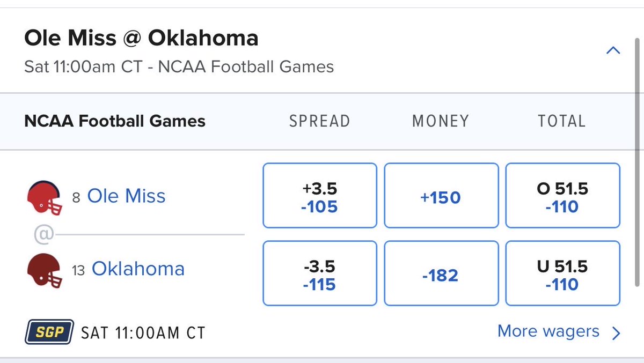The height and width of the screenshot is (363, 644).
Task: Click the TOTAL column header
Action: coord(562,121)
